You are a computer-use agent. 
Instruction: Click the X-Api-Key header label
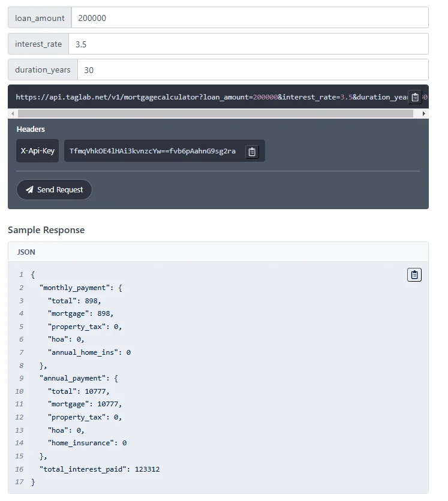pos(37,151)
